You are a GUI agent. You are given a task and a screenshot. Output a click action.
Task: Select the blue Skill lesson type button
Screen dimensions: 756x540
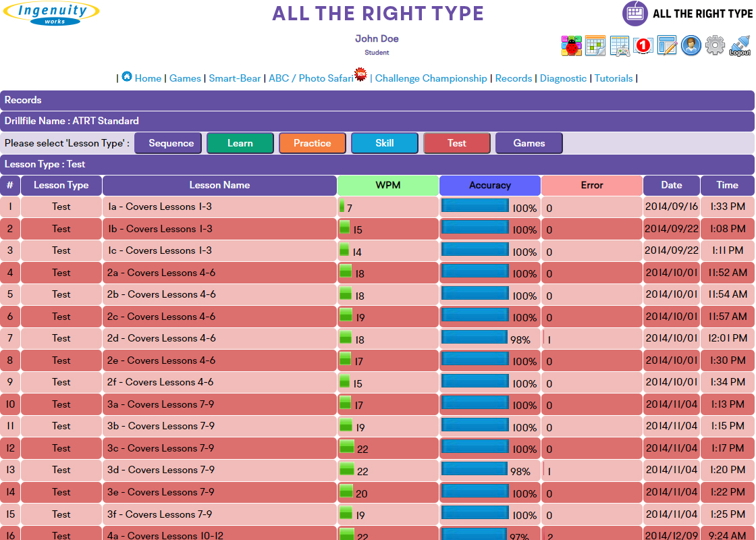(385, 143)
